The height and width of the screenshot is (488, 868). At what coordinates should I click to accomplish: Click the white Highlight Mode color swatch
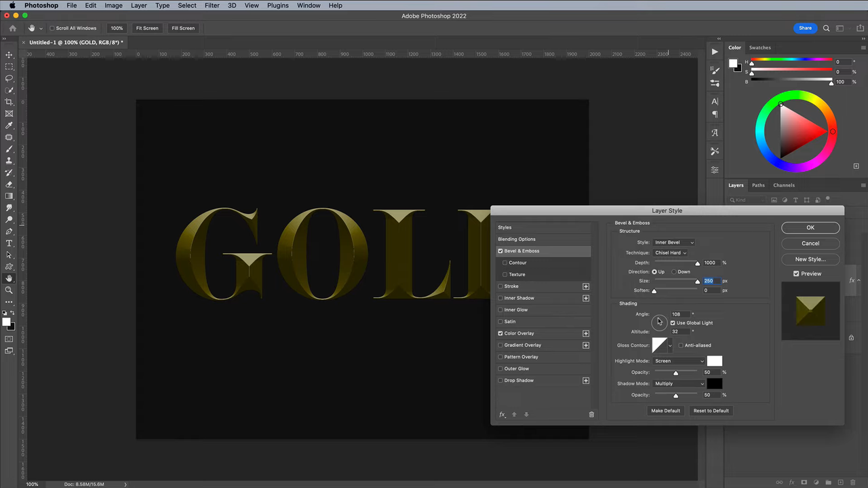[x=715, y=361]
